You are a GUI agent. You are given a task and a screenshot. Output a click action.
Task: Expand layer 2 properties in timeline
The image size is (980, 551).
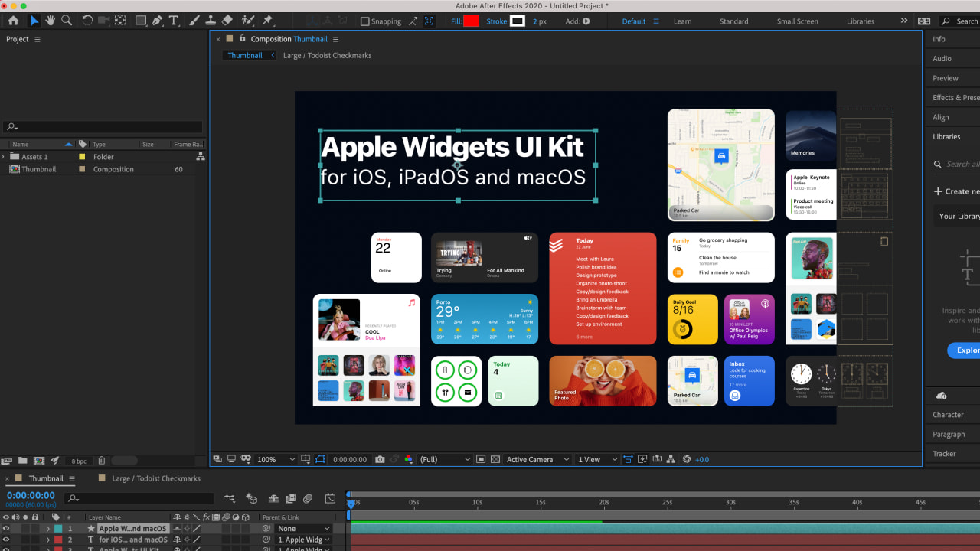[x=48, y=540]
